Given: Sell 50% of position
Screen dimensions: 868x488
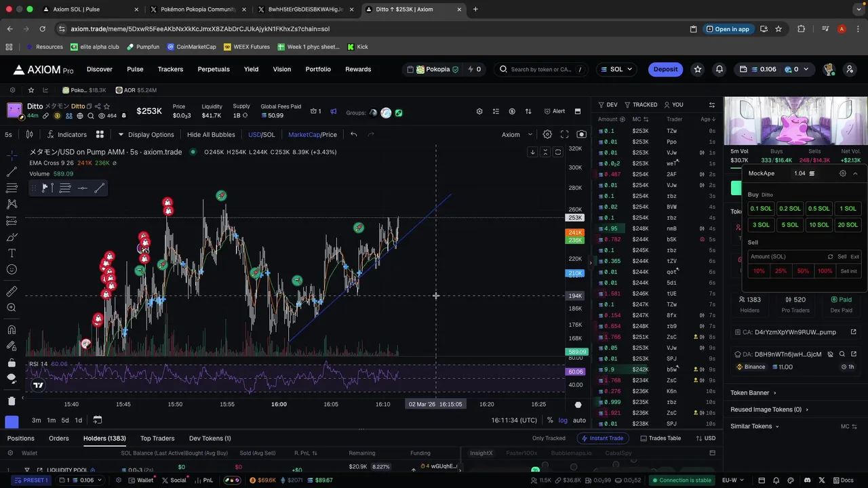Looking at the screenshot, I should 803,271.
